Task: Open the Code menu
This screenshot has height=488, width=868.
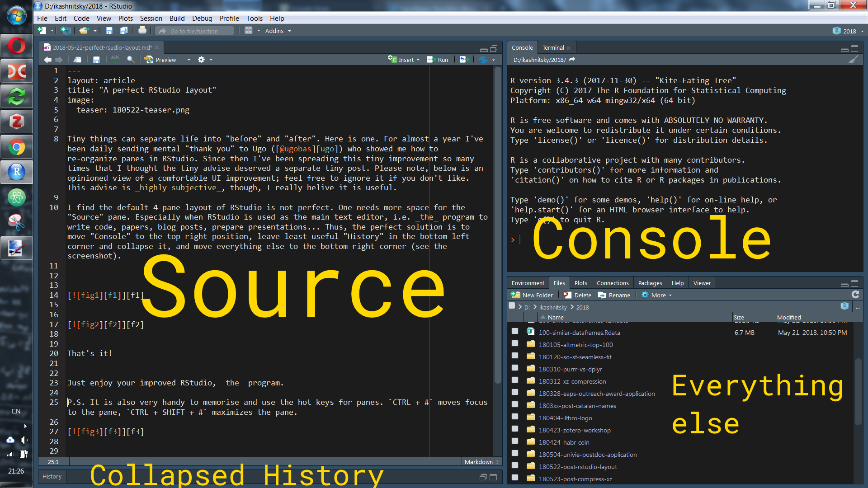Action: point(81,19)
